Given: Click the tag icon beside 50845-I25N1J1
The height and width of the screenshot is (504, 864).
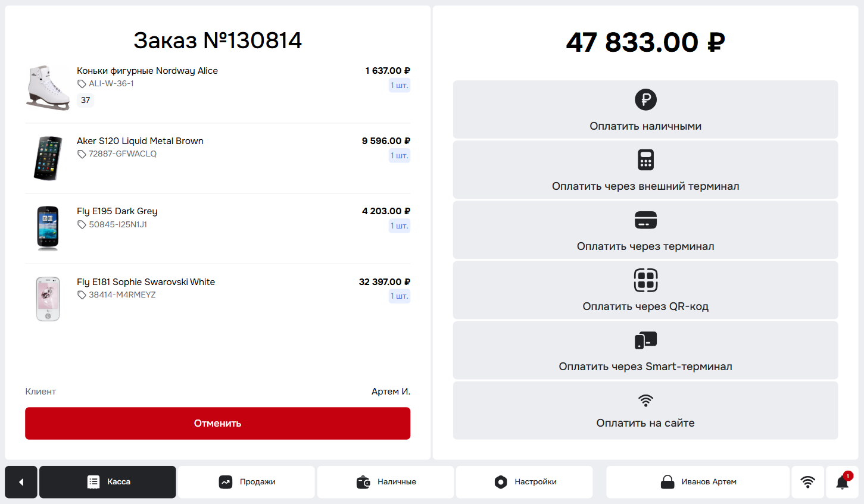Looking at the screenshot, I should pos(82,224).
